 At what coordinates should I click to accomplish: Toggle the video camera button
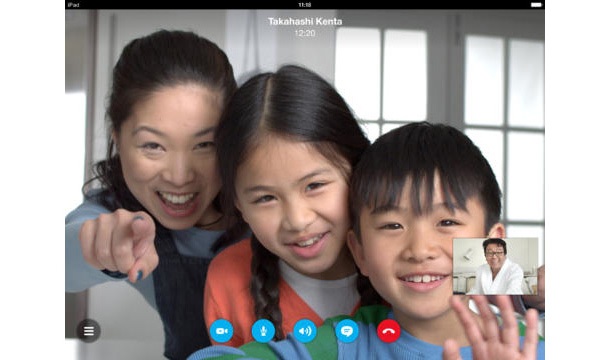click(x=222, y=331)
